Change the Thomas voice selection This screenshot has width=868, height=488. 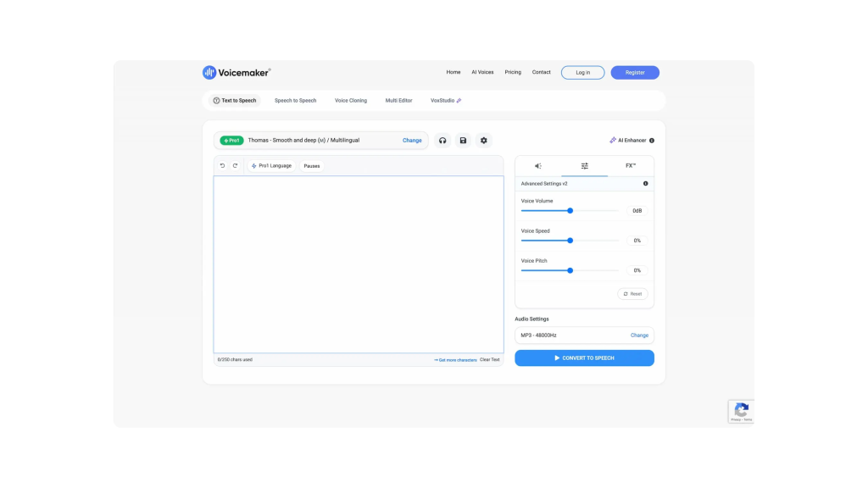(x=412, y=140)
